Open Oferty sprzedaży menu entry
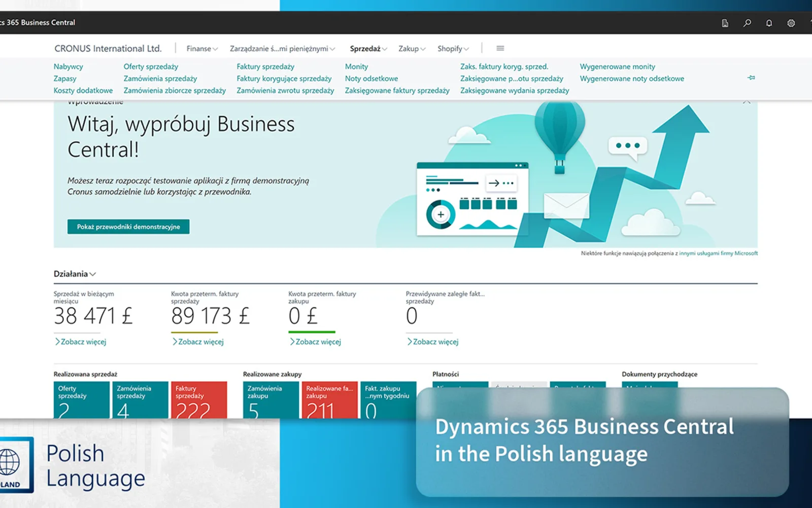Image resolution: width=812 pixels, height=508 pixels. tap(151, 67)
